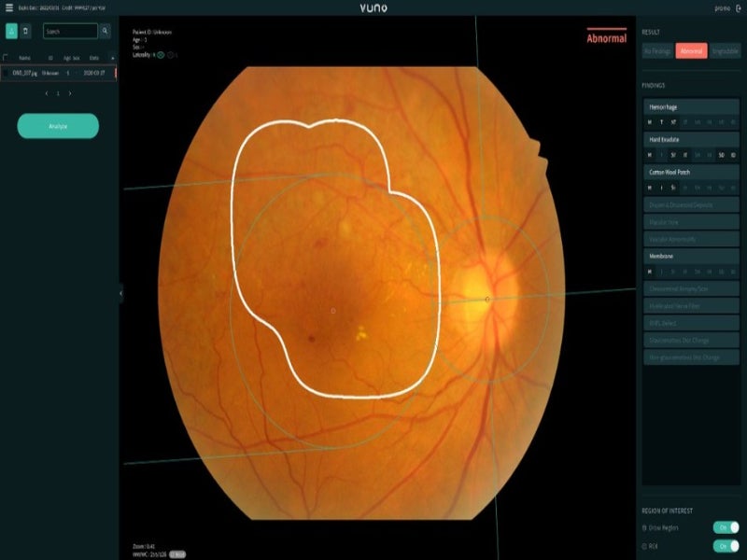This screenshot has width=747, height=560.
Task: Go to next page arrow in list
Action: coord(70,93)
